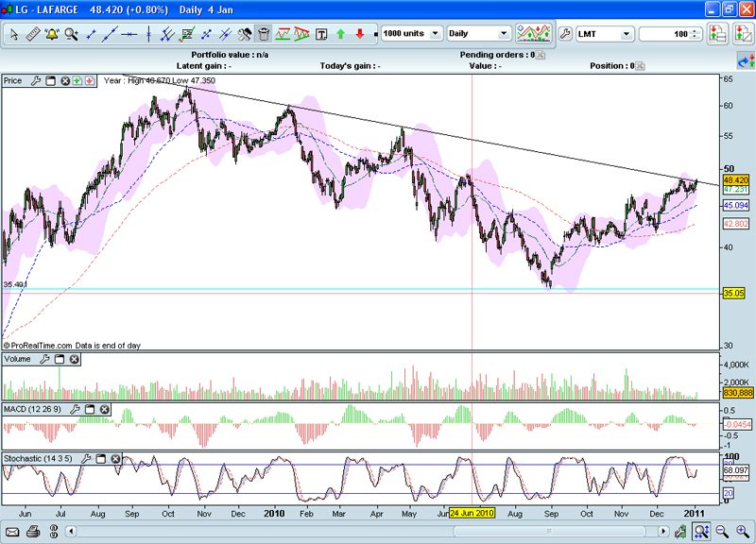Screen dimensions: 756x544
Task: Click the horizontal time scrollbar thumb
Action: coord(549,532)
